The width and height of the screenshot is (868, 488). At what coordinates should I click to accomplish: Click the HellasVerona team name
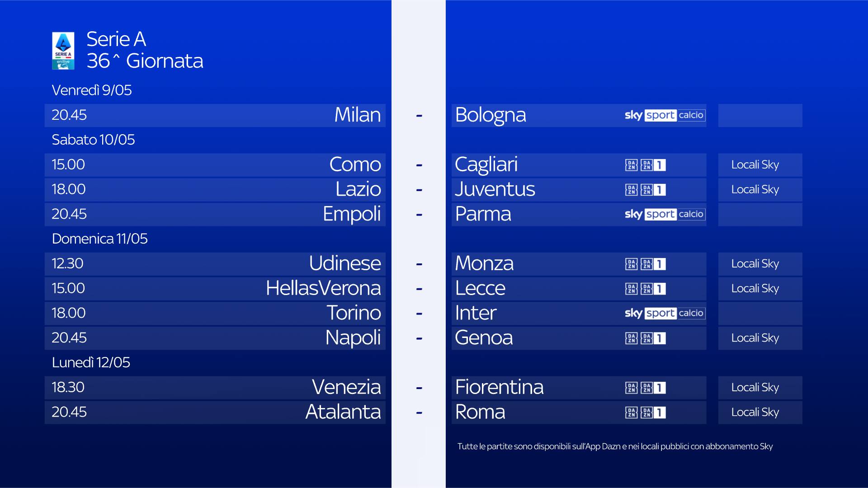point(323,288)
